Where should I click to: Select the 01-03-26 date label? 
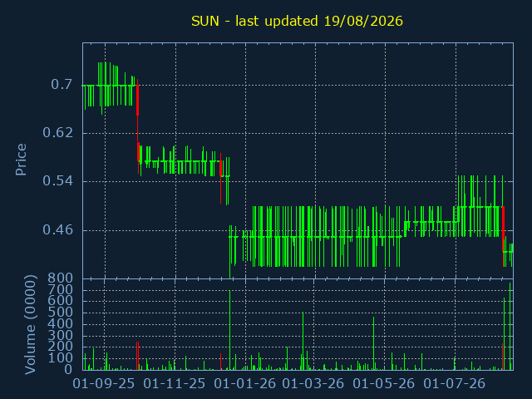pos(313,384)
